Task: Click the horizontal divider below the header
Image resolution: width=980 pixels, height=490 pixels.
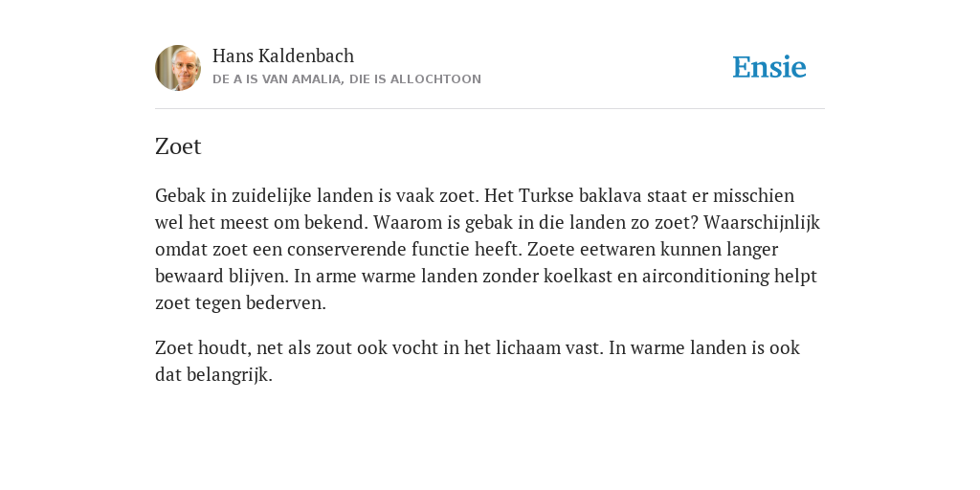Action: click(490, 109)
